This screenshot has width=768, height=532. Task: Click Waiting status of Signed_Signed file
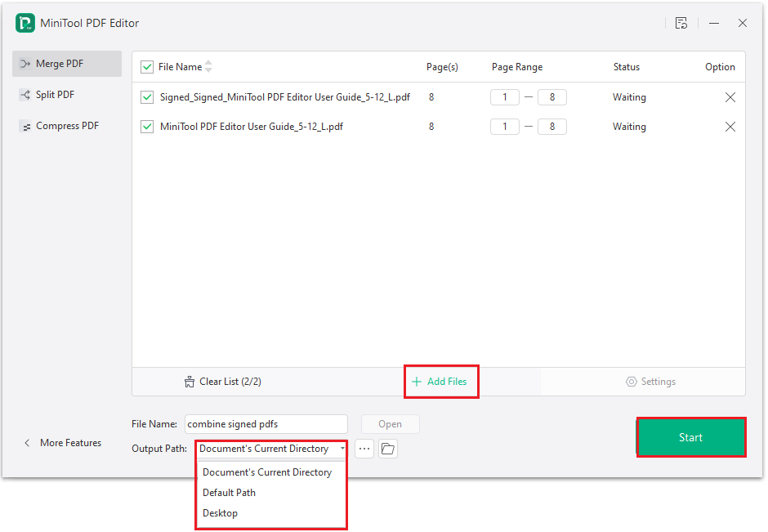coord(629,97)
